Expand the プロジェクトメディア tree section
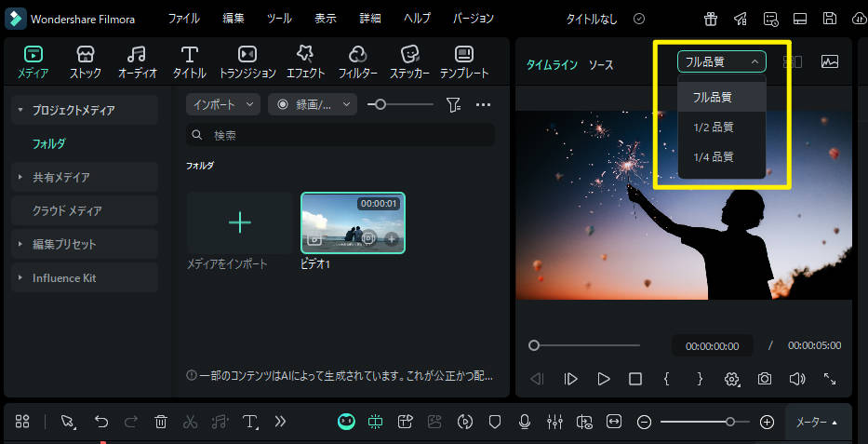This screenshot has width=868, height=444. click(x=20, y=110)
